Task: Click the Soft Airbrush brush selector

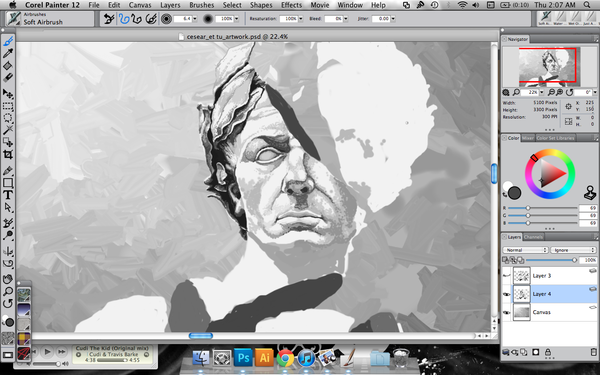Action: click(50, 19)
